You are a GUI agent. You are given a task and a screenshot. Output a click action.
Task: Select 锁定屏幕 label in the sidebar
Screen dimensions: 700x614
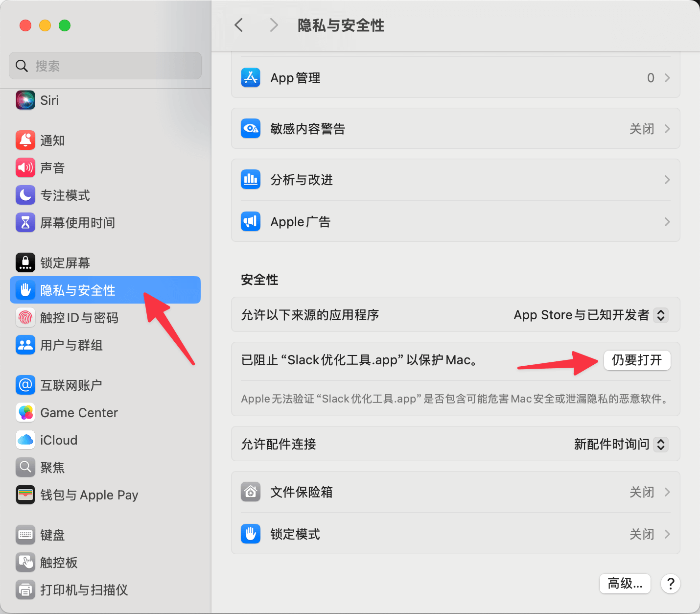(x=65, y=263)
